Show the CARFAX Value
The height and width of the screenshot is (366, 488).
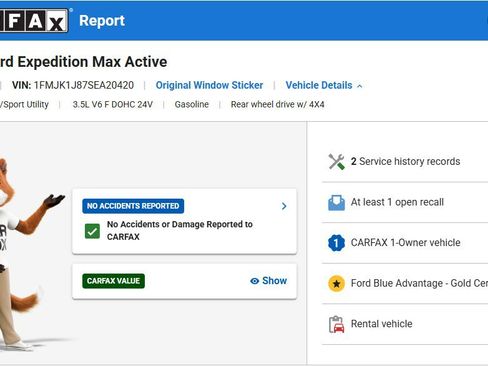[268, 281]
